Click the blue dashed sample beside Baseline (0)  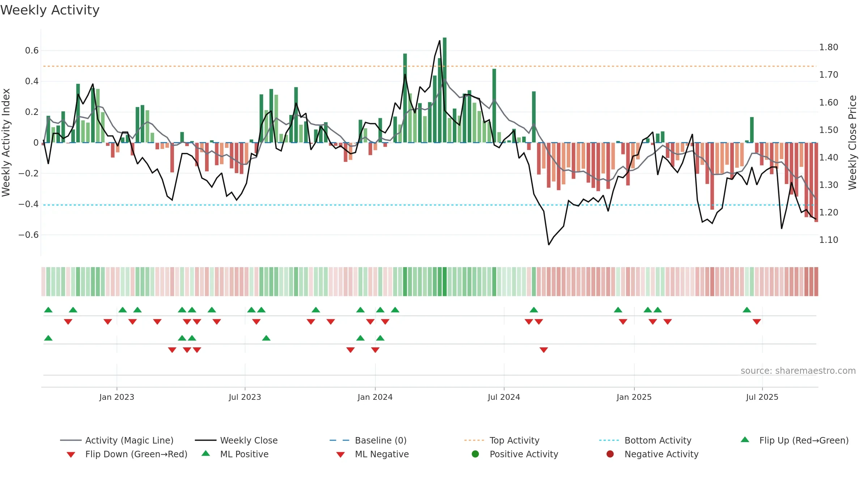tap(340, 440)
